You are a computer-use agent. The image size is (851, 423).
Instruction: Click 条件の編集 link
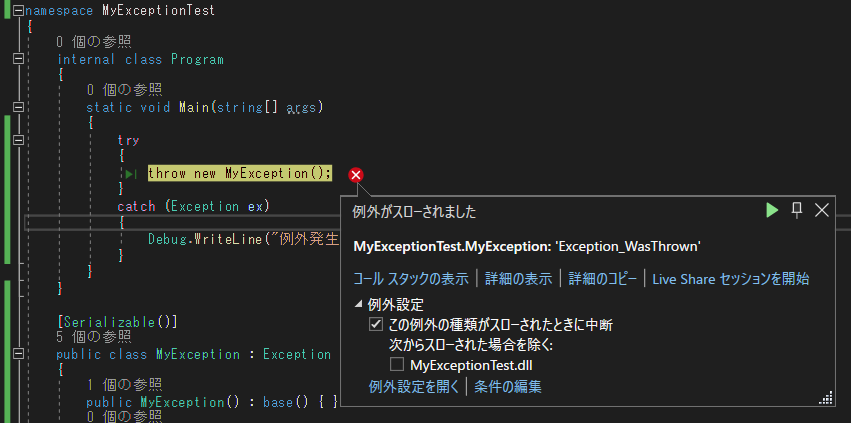coord(507,387)
